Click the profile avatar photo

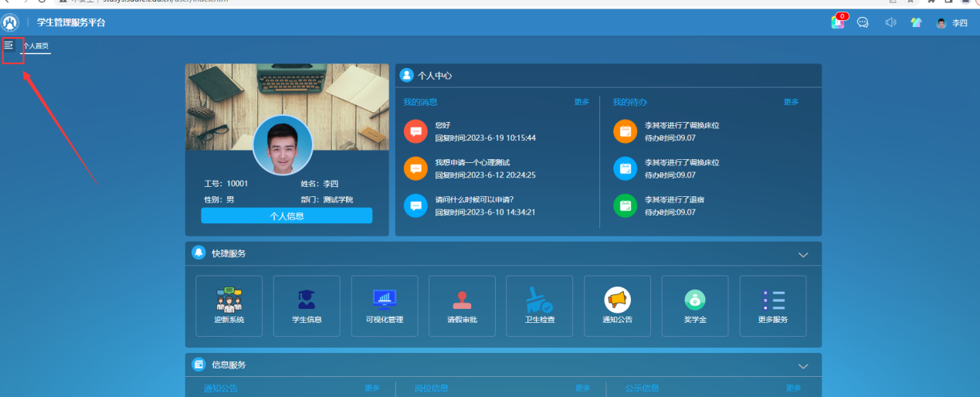coord(283,145)
